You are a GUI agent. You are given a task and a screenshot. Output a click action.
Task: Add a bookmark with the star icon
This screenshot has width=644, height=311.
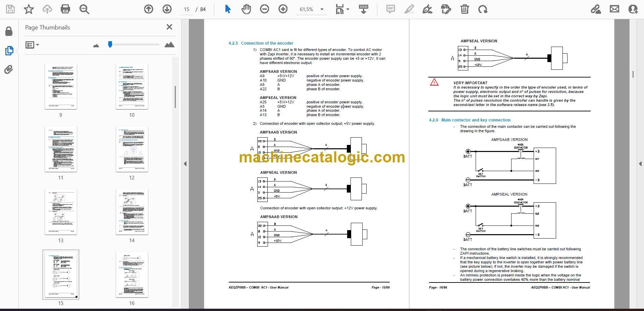(x=29, y=9)
